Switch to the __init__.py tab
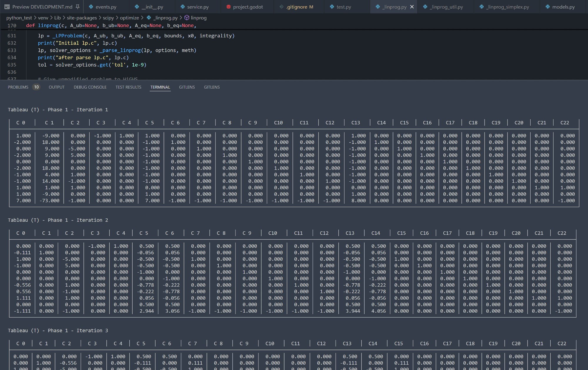588x370 pixels. point(152,7)
